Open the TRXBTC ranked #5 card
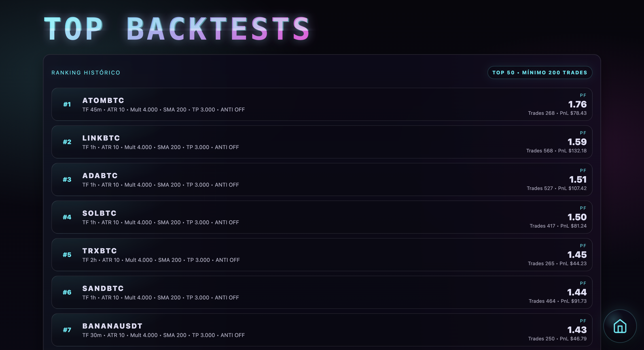This screenshot has height=350, width=644. [322, 255]
